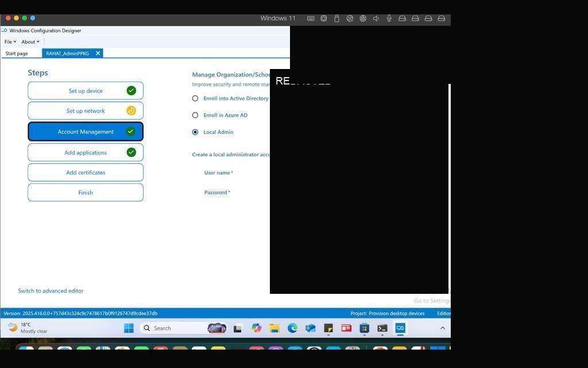Select Enroll into Active Directory option

pos(195,98)
